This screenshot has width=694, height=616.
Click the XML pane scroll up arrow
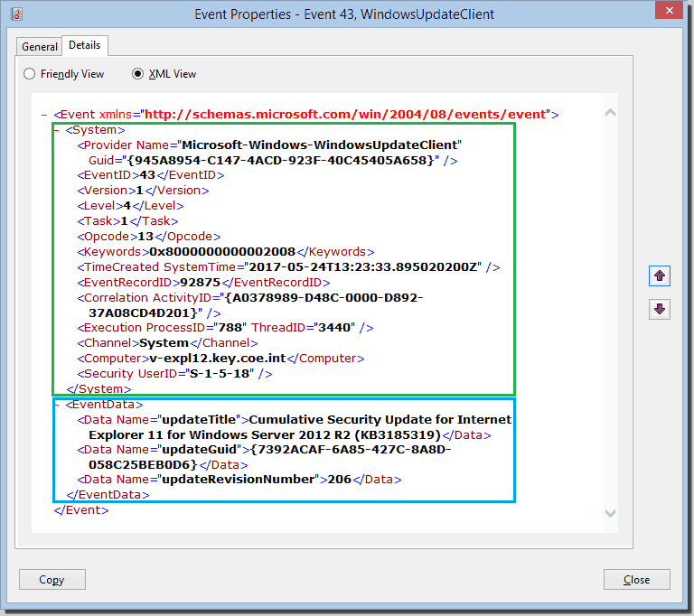[x=610, y=113]
